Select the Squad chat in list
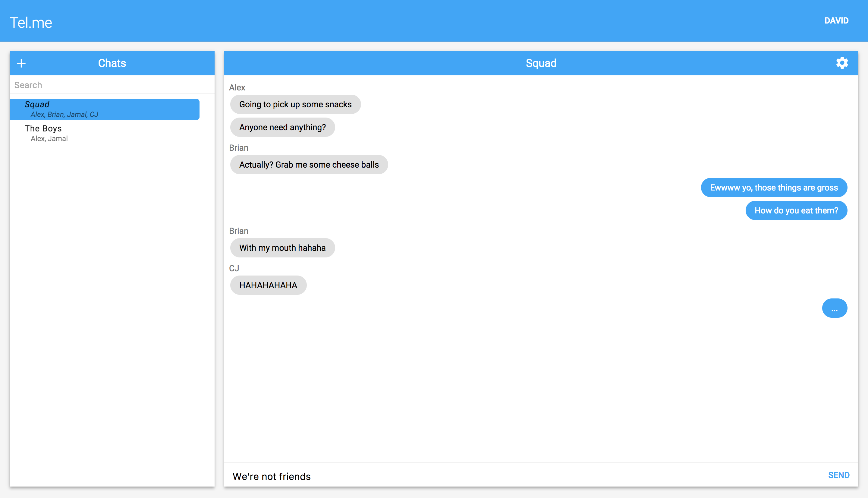868x498 pixels. click(x=104, y=109)
